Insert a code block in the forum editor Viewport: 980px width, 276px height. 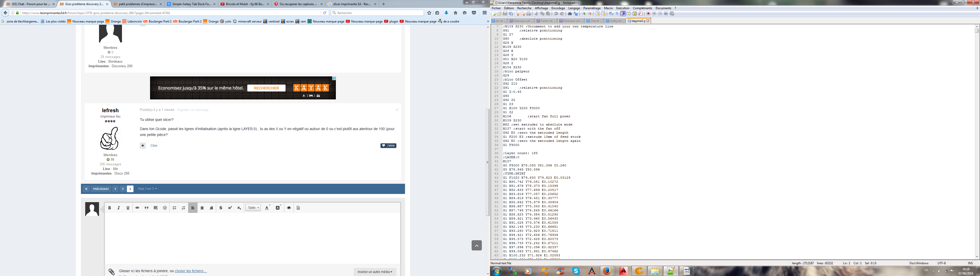coord(156,208)
